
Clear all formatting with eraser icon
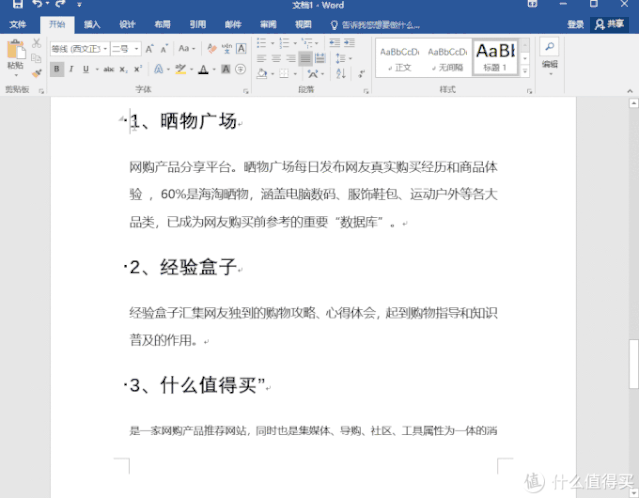212,48
